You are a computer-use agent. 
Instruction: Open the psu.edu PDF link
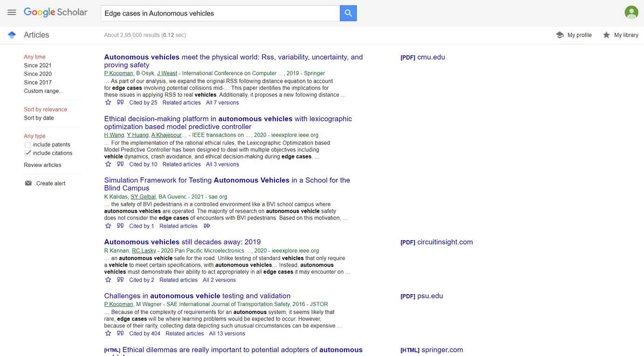coord(422,296)
